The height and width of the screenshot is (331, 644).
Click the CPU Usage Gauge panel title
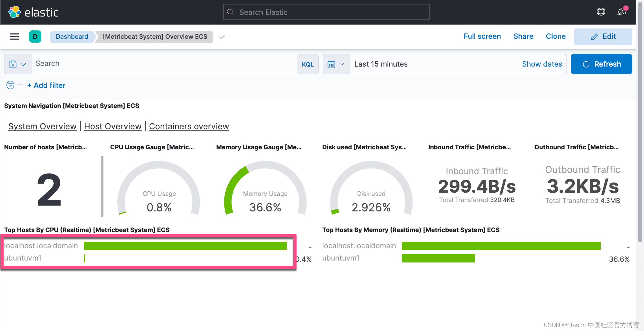(152, 147)
